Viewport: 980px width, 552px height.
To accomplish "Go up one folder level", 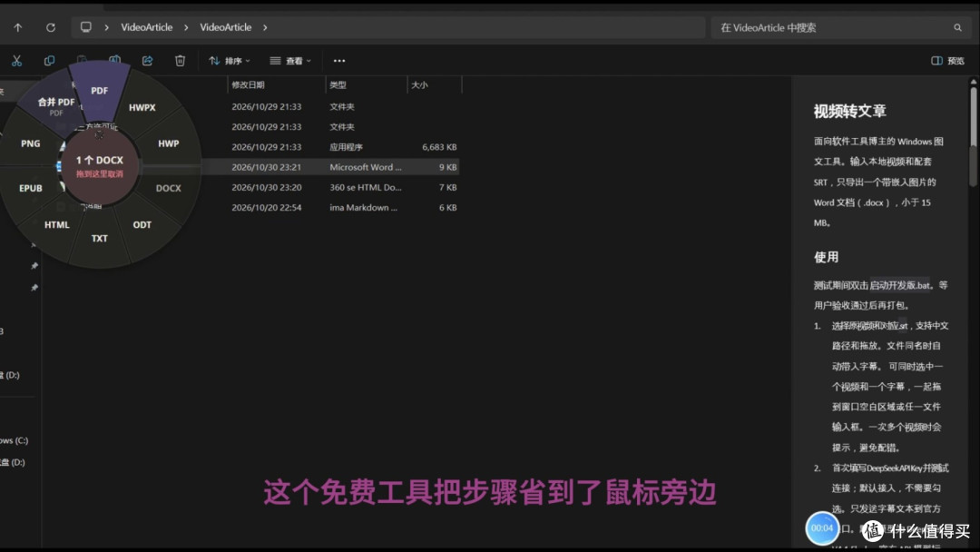I will point(17,27).
